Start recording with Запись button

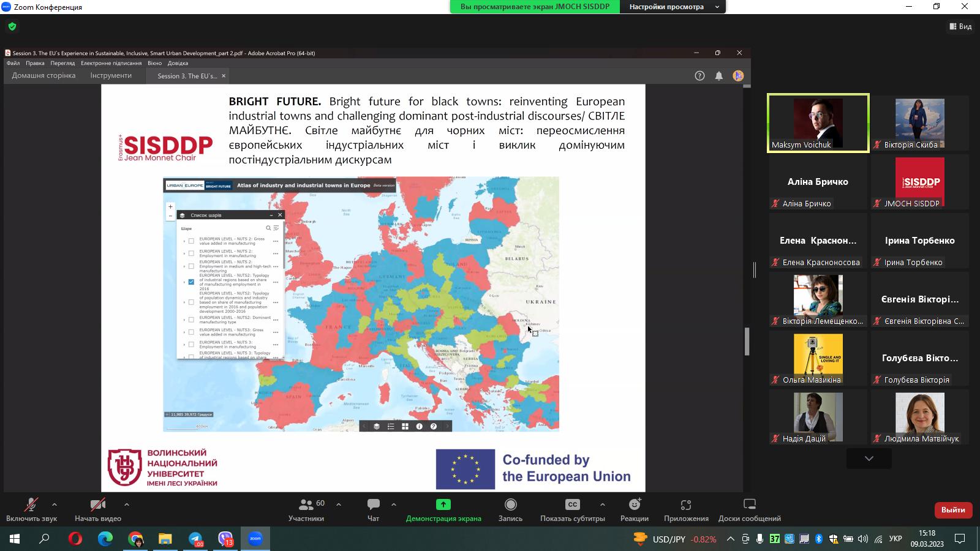[510, 509]
